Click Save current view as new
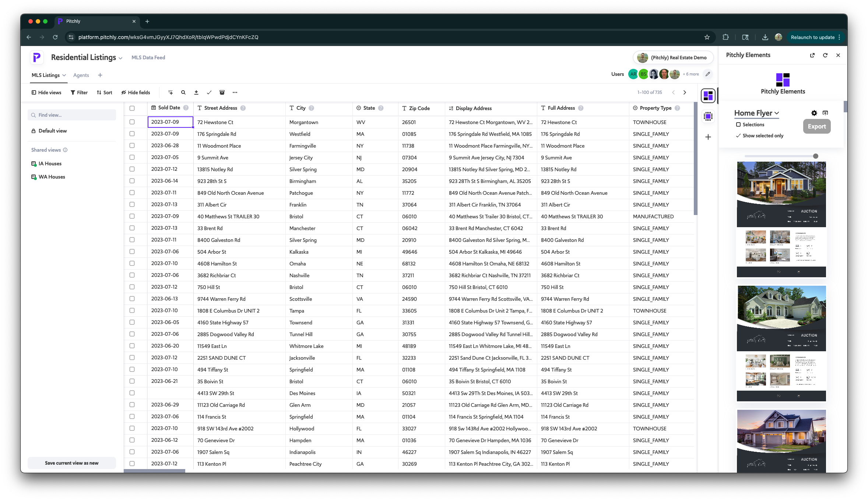The width and height of the screenshot is (868, 500). (x=71, y=463)
